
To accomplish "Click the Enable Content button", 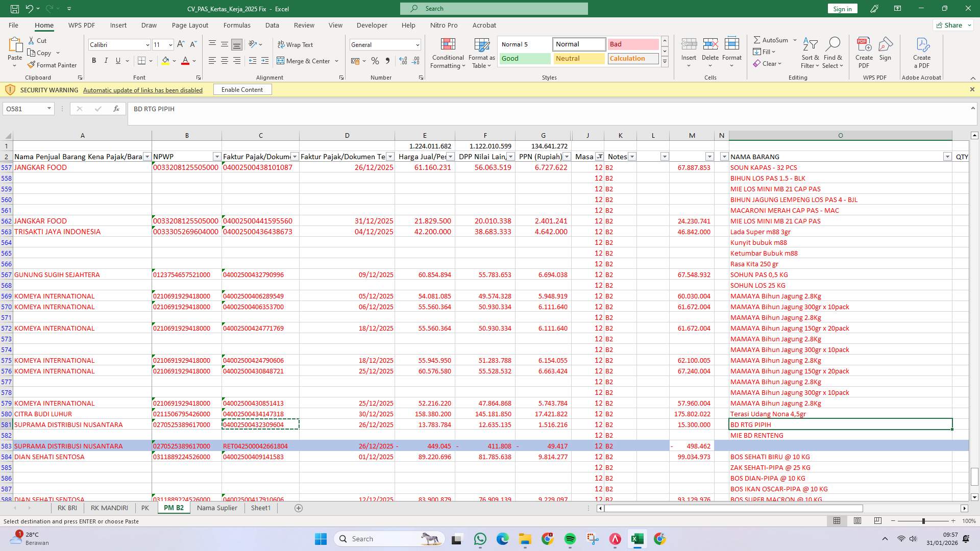I will tap(242, 89).
